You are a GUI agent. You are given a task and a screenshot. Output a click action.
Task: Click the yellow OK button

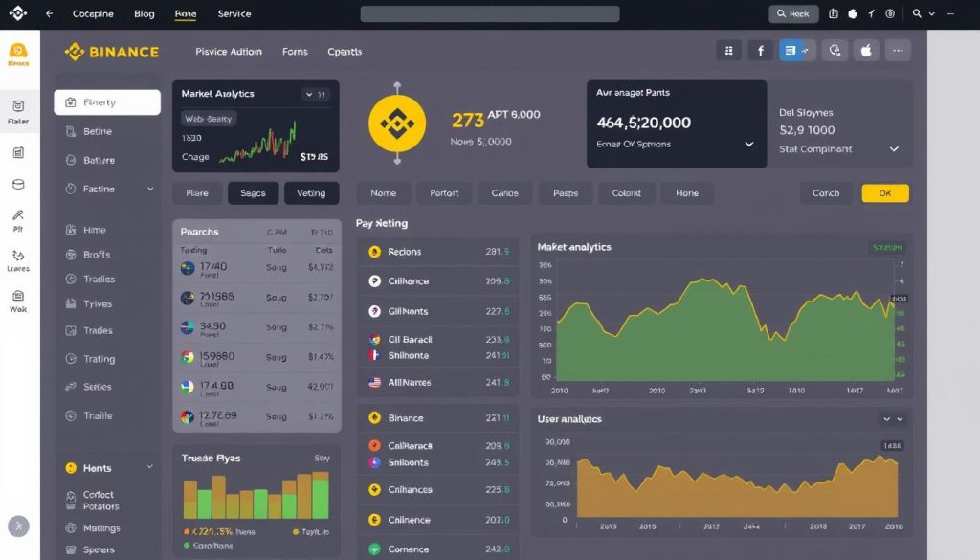click(x=885, y=193)
